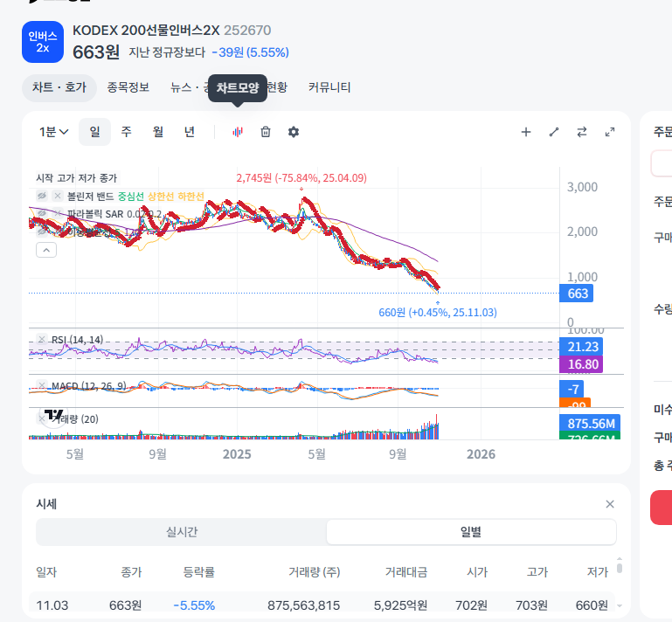
Task: Click the 5,925억원 trading value cell
Action: (400, 605)
